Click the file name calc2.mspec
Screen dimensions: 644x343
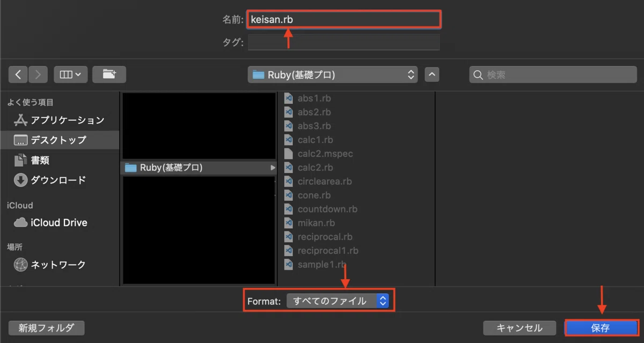[x=325, y=154]
